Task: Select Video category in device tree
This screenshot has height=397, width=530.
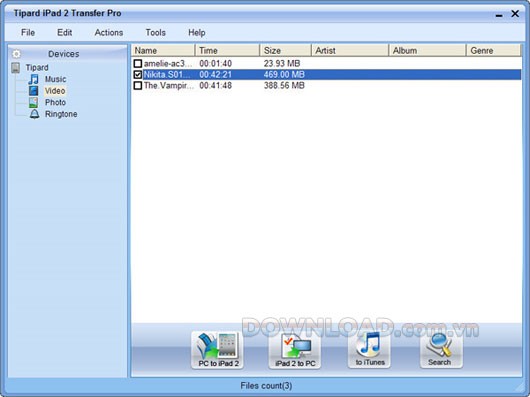Action: pyautogui.click(x=55, y=91)
